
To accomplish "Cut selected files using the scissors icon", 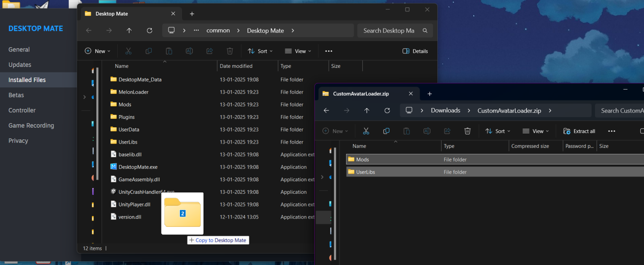I will coord(128,51).
